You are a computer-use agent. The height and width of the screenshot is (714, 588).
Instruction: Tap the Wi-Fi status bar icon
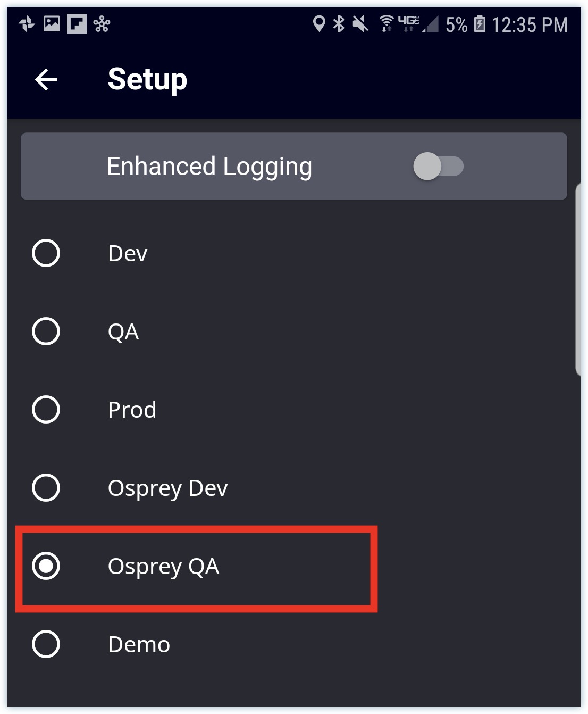(x=387, y=24)
